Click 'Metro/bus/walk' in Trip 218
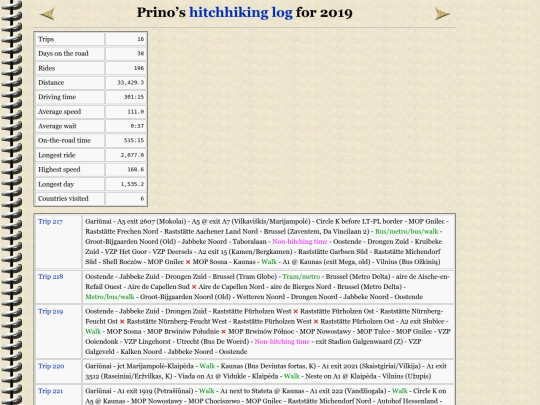Image resolution: width=540 pixels, height=405 pixels. [x=110, y=297]
